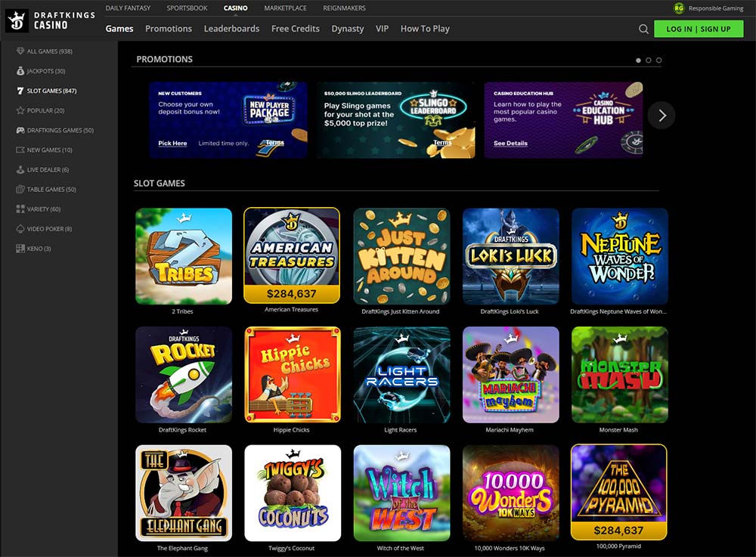756x557 pixels.
Task: Select the Variety grid icon
Action: pos(20,209)
